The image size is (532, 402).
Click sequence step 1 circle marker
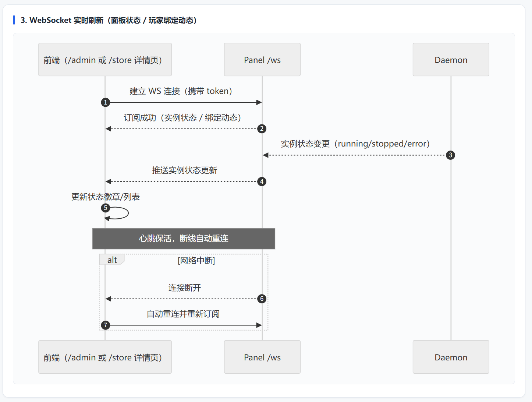[x=106, y=102]
